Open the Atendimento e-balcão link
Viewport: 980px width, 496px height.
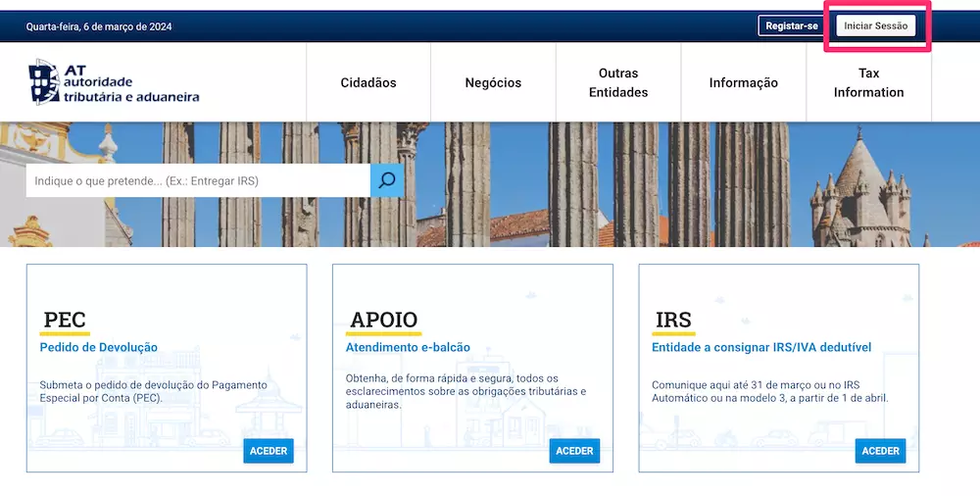click(408, 347)
